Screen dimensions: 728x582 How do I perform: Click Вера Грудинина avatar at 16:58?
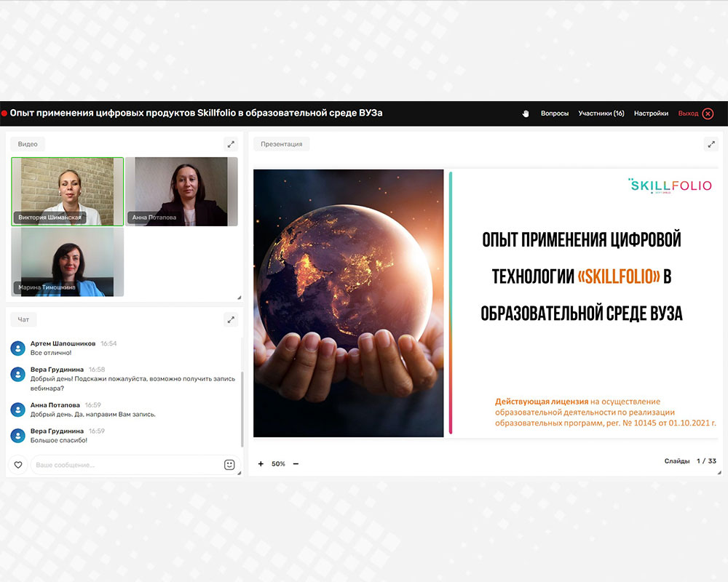(17, 374)
